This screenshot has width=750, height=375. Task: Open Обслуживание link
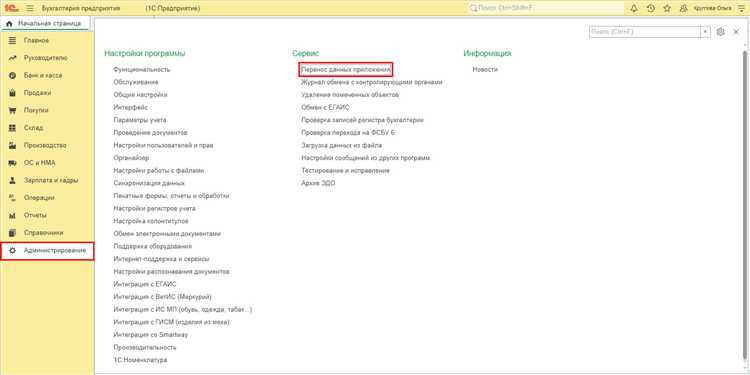pos(136,82)
